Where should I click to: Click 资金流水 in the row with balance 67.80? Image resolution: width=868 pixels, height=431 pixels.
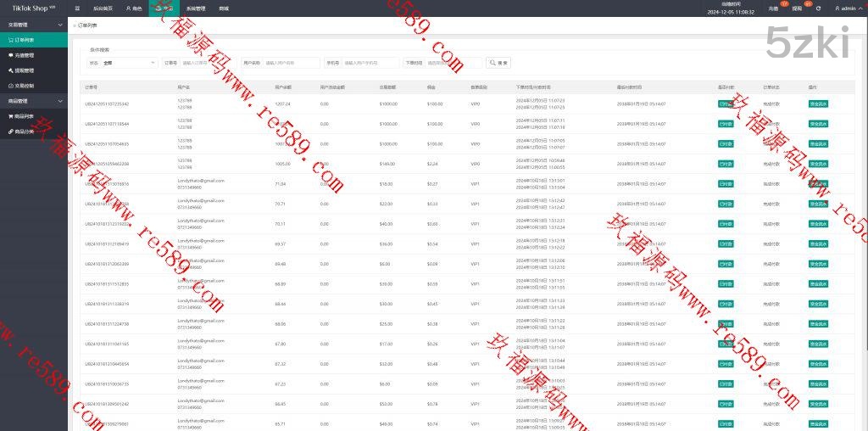coord(818,344)
